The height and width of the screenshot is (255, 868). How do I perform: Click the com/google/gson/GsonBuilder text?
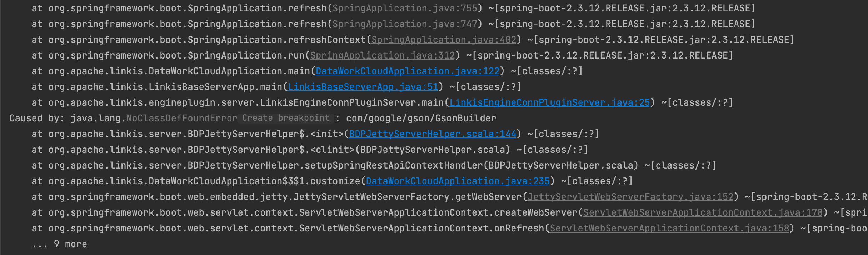(x=421, y=118)
